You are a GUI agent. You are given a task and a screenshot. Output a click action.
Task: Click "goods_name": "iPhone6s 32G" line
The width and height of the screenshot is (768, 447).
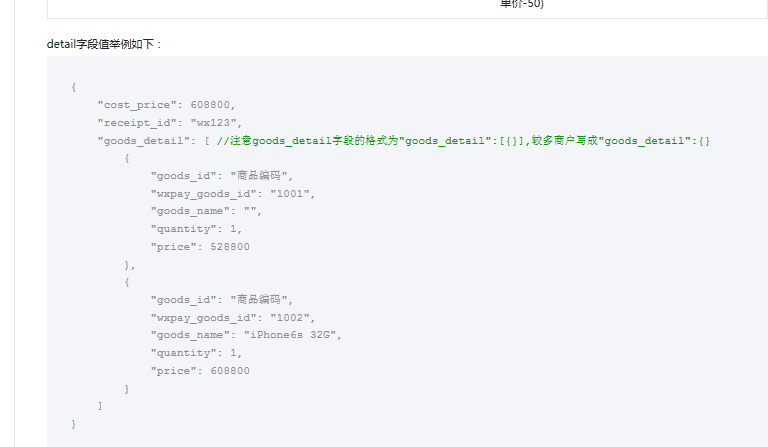click(x=246, y=335)
